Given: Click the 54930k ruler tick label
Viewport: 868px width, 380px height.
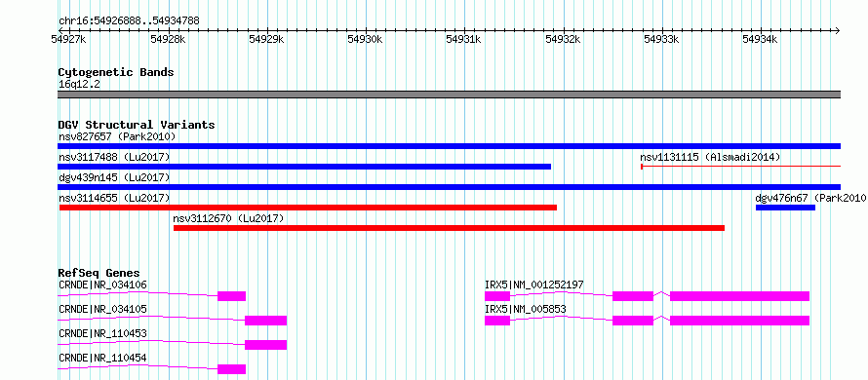Looking at the screenshot, I should (365, 39).
